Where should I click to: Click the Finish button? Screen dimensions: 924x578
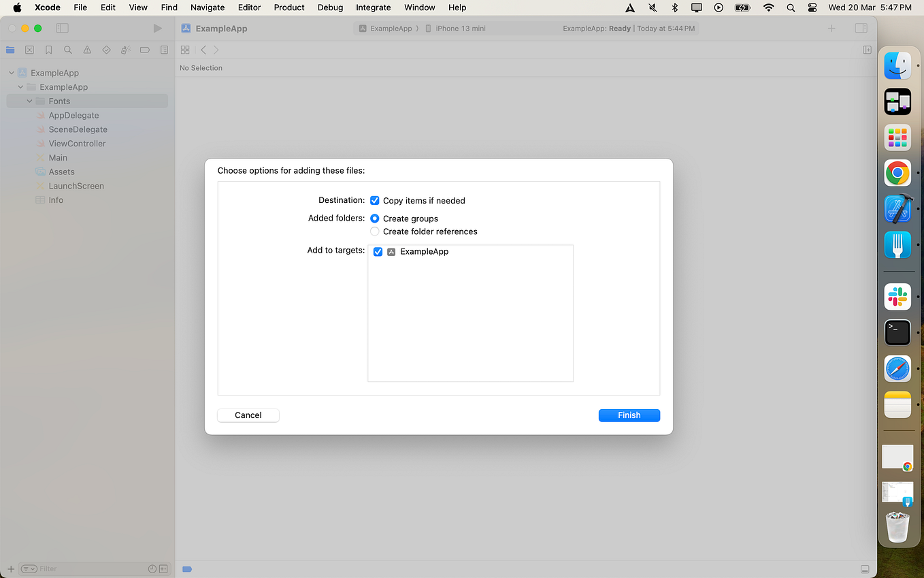tap(629, 415)
